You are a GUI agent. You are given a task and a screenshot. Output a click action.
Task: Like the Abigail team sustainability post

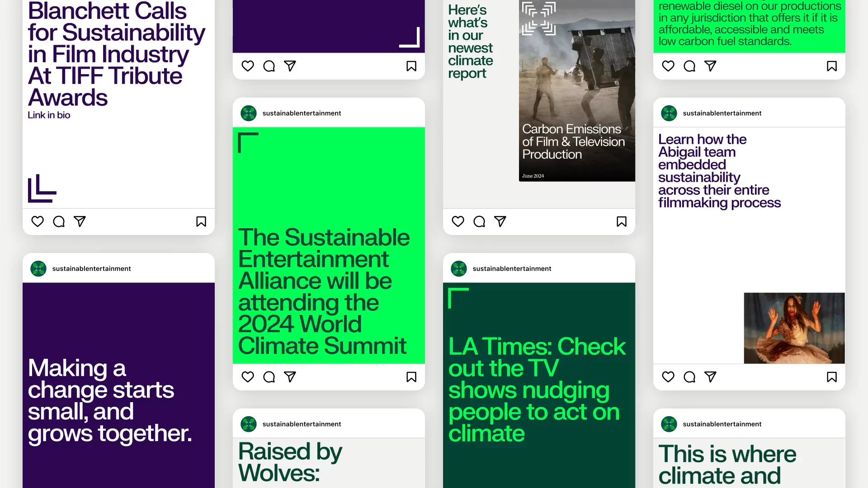coord(668,377)
